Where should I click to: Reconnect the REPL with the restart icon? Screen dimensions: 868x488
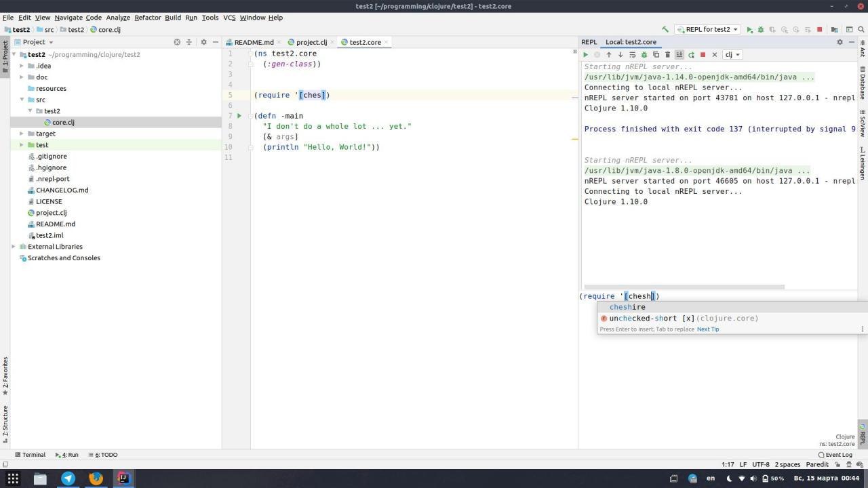pos(691,55)
